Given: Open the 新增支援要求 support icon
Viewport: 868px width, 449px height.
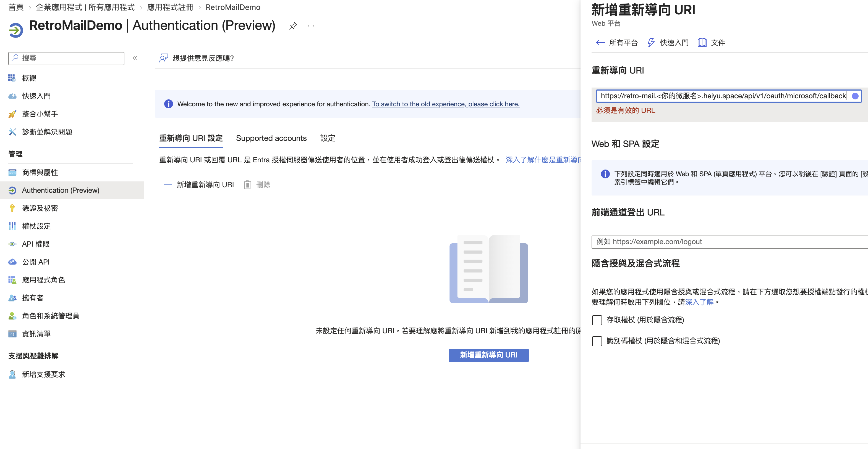Looking at the screenshot, I should pos(12,374).
